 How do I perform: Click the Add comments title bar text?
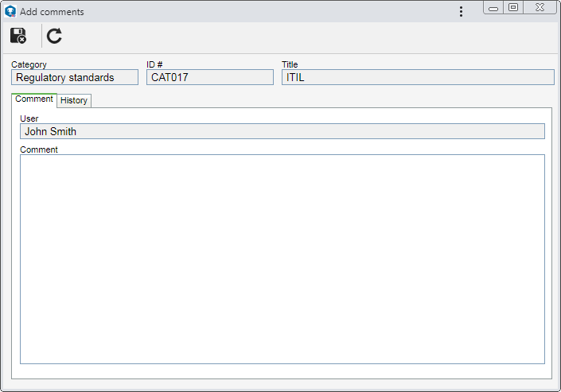pyautogui.click(x=52, y=12)
